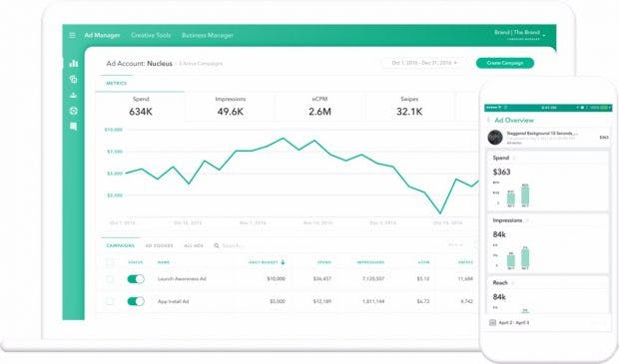
Task: Tap the info icon next to Reach on phone
Action: 513,283
